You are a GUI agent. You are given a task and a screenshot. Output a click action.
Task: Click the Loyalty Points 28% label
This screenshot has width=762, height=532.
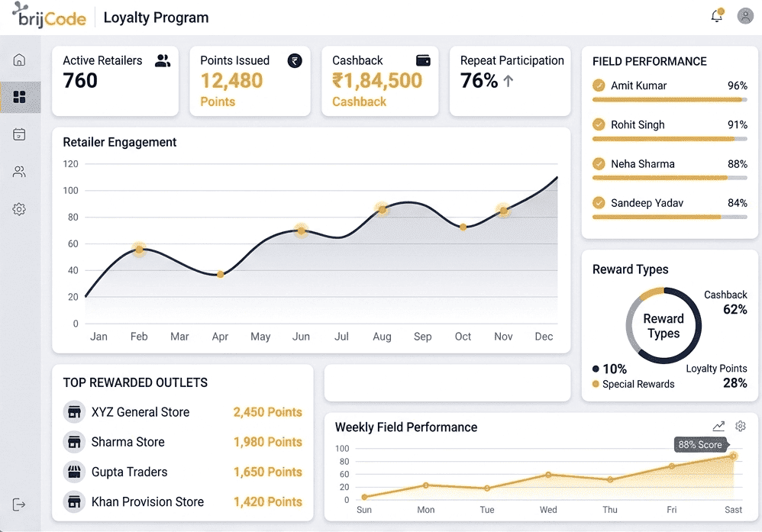point(717,376)
